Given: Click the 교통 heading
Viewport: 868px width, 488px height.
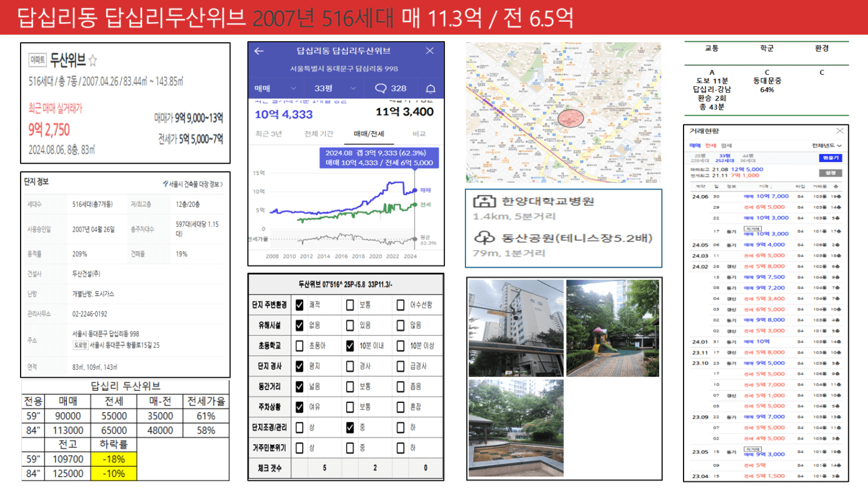Looking at the screenshot, I should click(712, 49).
